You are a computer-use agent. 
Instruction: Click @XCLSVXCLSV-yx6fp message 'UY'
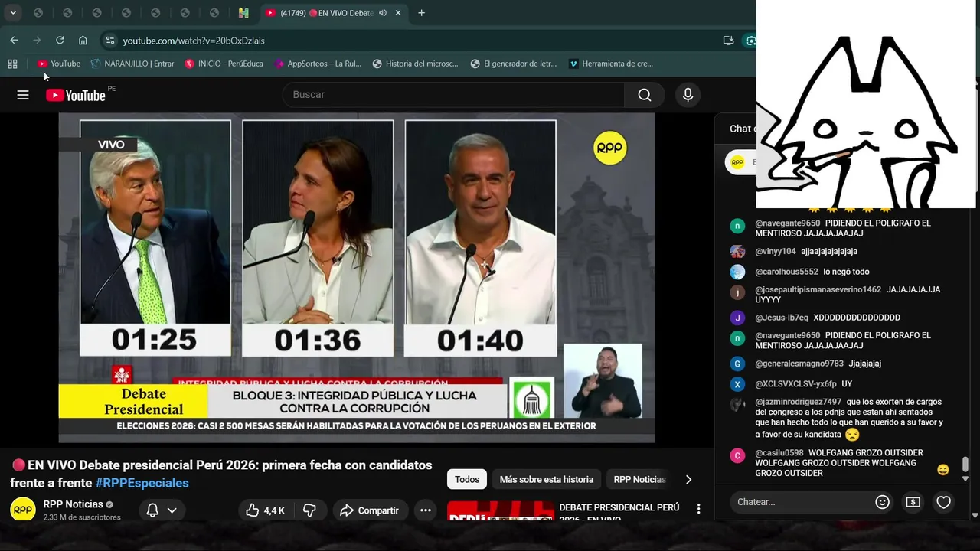point(847,384)
